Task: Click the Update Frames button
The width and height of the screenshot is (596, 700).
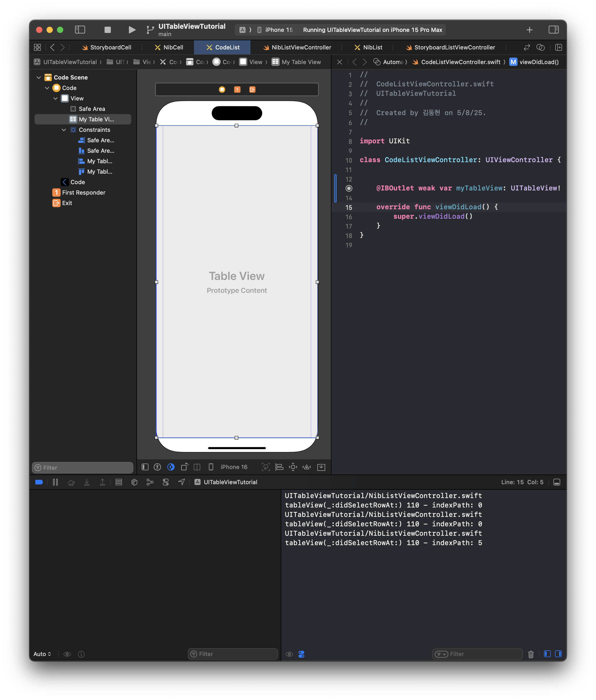Action: 266,467
